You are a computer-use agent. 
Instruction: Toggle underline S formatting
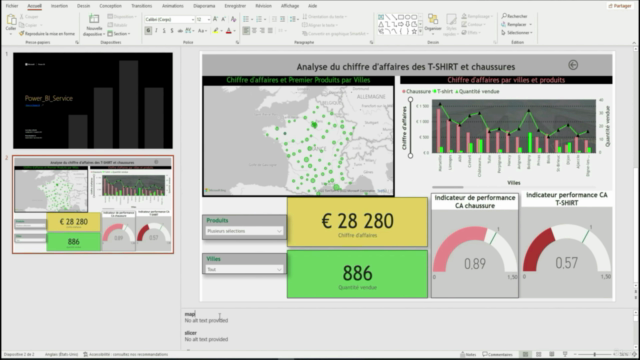[x=164, y=31]
